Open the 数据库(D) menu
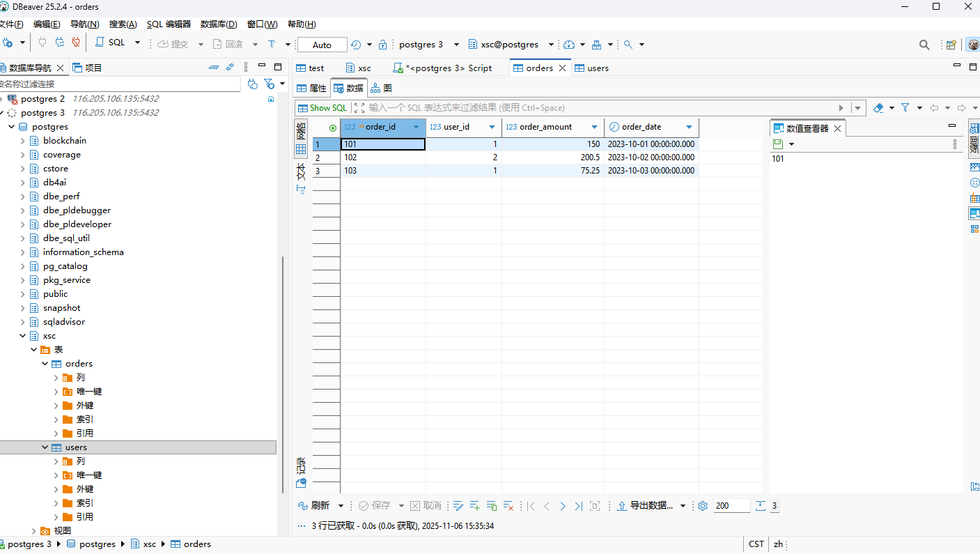Image resolution: width=980 pixels, height=554 pixels. (219, 24)
